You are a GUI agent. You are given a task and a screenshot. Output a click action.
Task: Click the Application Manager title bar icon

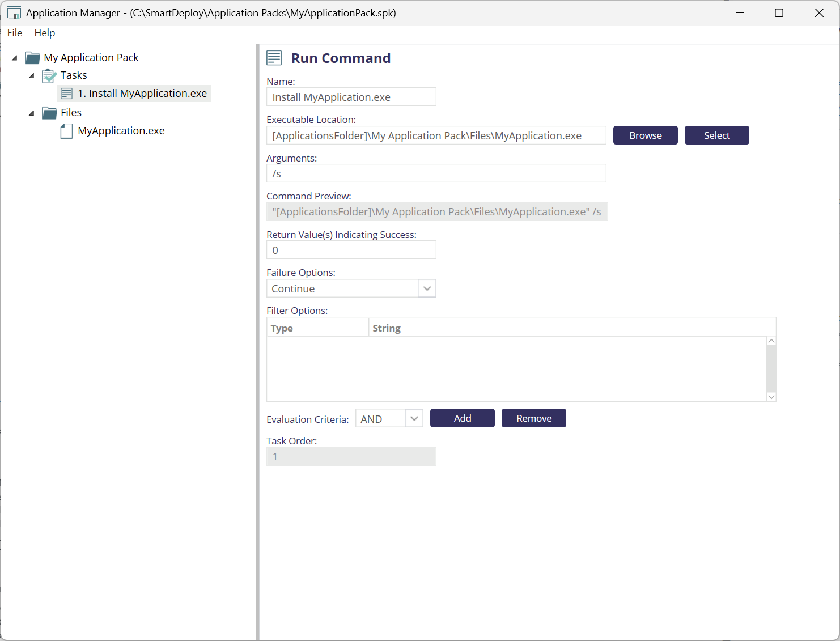point(14,13)
